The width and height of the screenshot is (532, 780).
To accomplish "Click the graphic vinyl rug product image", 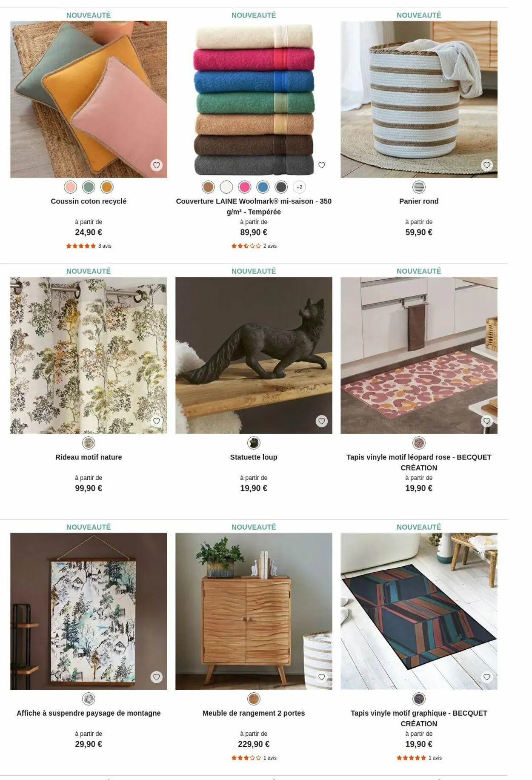I will point(419,611).
